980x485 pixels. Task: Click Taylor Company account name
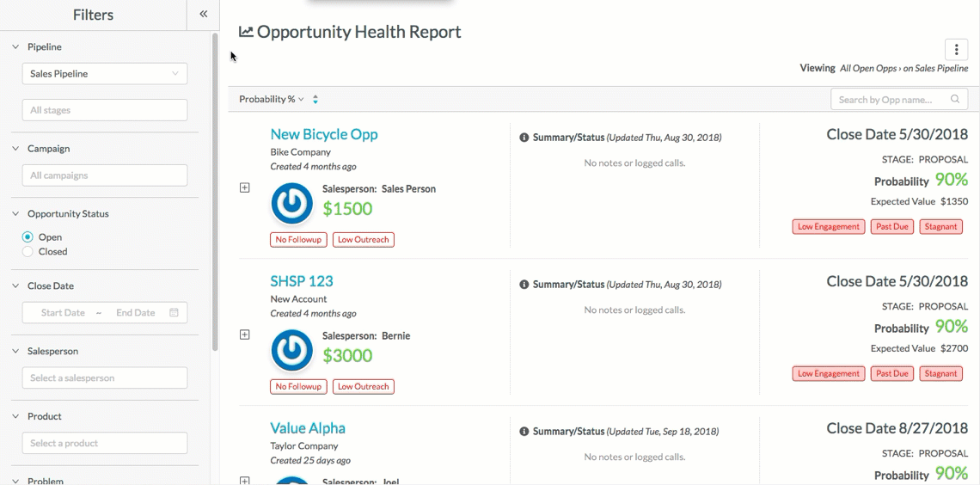coord(305,445)
